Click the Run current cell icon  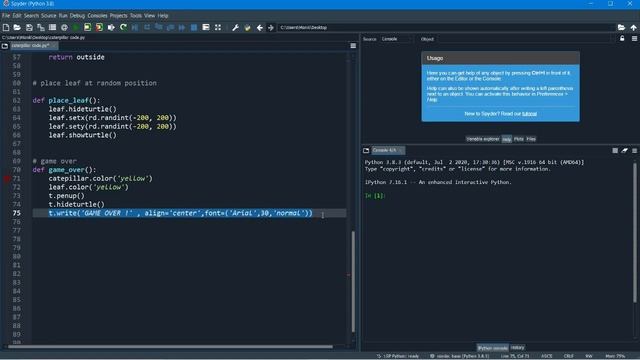tap(87, 27)
